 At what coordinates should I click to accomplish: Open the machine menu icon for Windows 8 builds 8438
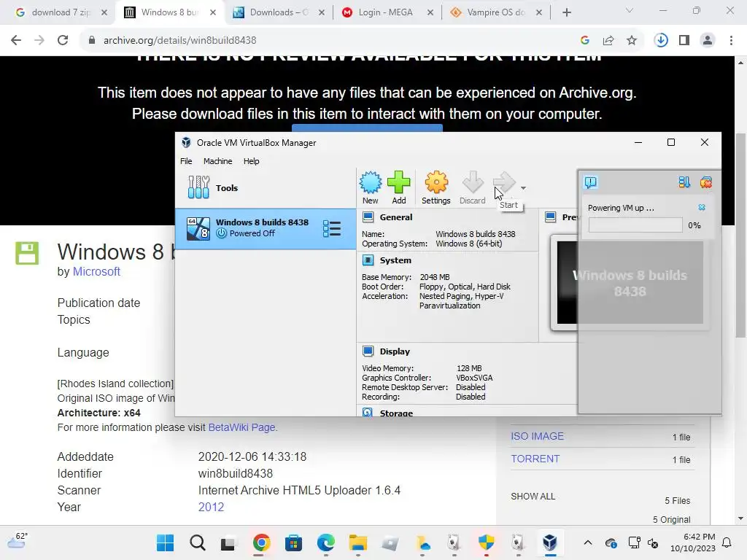(x=332, y=228)
